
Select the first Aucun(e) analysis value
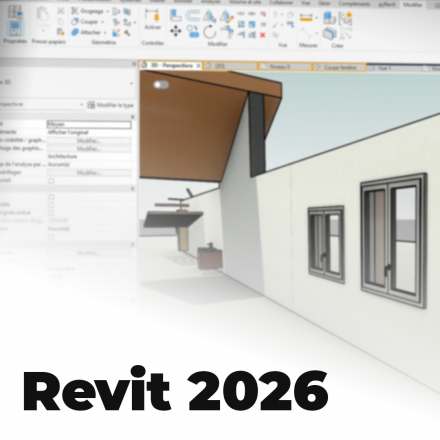tap(59, 164)
